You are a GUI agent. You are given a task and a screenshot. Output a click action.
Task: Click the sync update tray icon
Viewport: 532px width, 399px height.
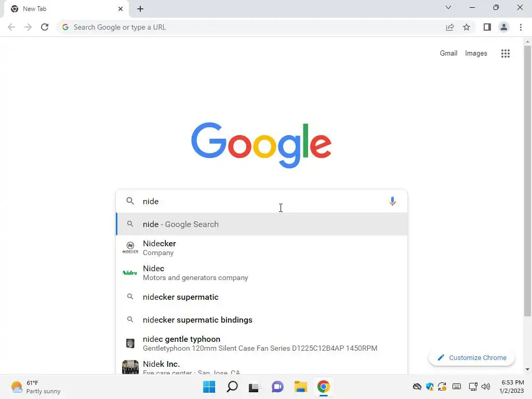tap(442, 387)
